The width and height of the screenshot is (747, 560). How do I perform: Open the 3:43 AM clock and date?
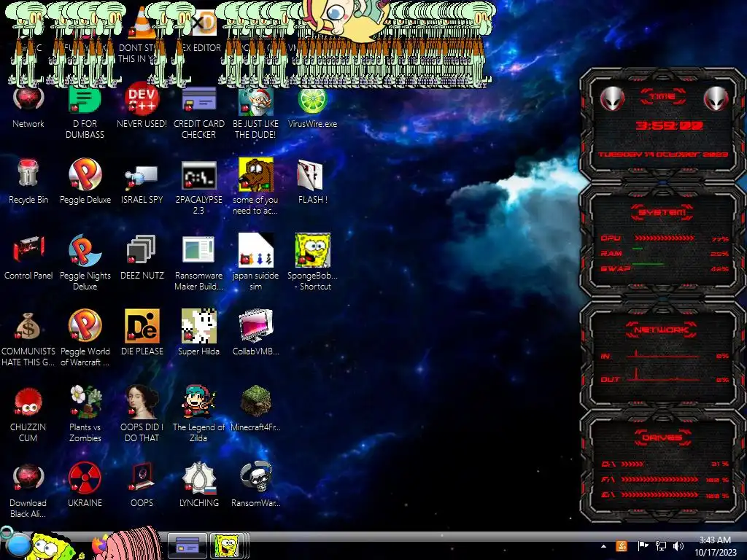click(x=715, y=546)
